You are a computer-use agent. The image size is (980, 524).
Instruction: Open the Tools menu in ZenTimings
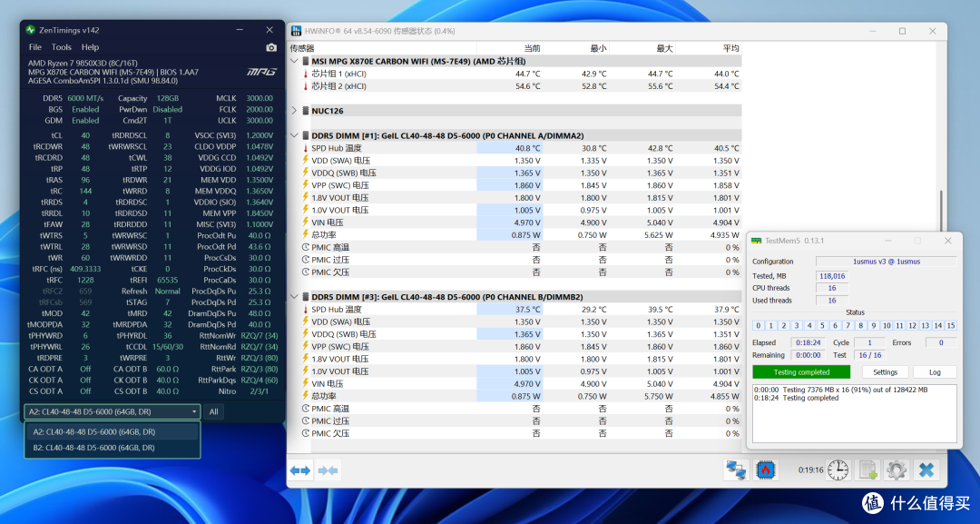(62, 47)
